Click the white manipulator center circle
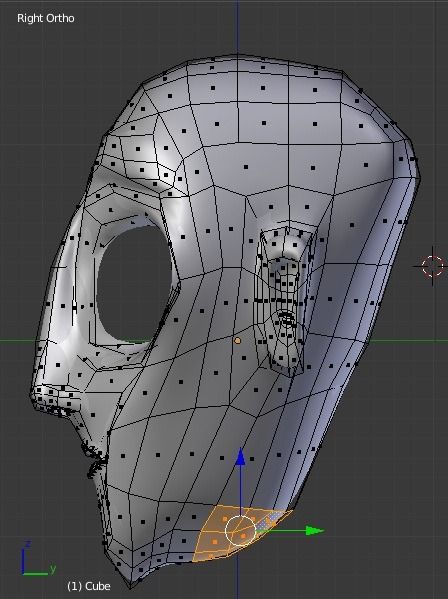The height and width of the screenshot is (599, 448). click(x=240, y=530)
